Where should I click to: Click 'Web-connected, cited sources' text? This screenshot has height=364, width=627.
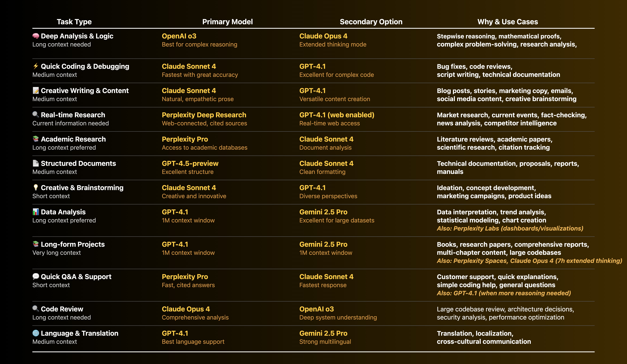[204, 123]
